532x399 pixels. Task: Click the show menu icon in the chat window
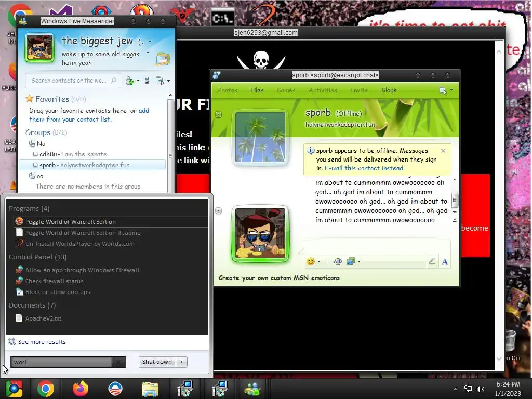443,90
